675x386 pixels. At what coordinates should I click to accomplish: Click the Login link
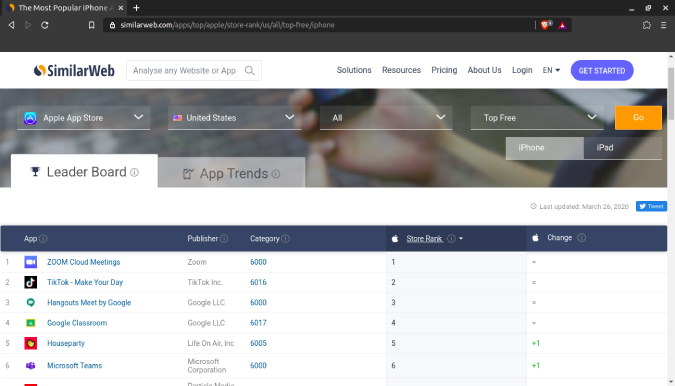click(x=522, y=70)
